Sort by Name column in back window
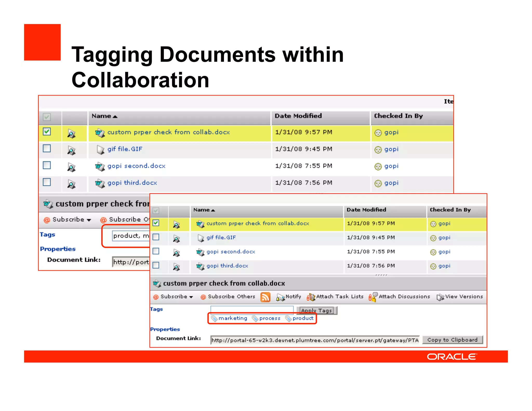The width and height of the screenshot is (532, 411). [x=104, y=116]
